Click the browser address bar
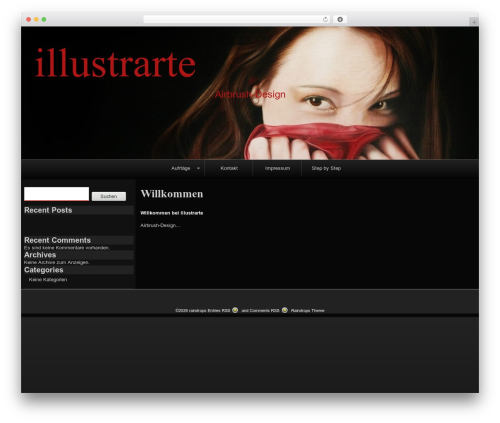The image size is (500, 423). click(237, 19)
